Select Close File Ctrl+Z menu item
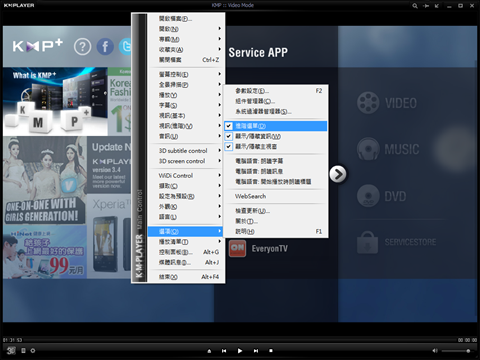 pyautogui.click(x=185, y=60)
